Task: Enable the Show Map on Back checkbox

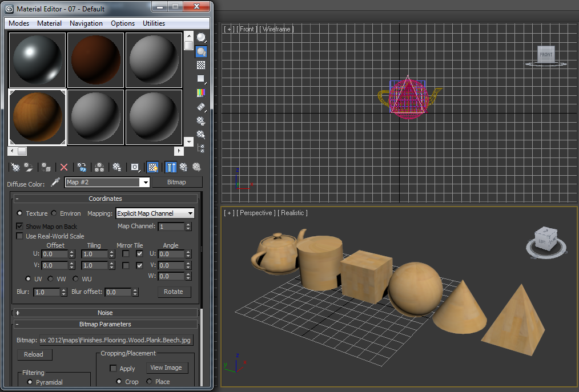Action: pos(20,226)
